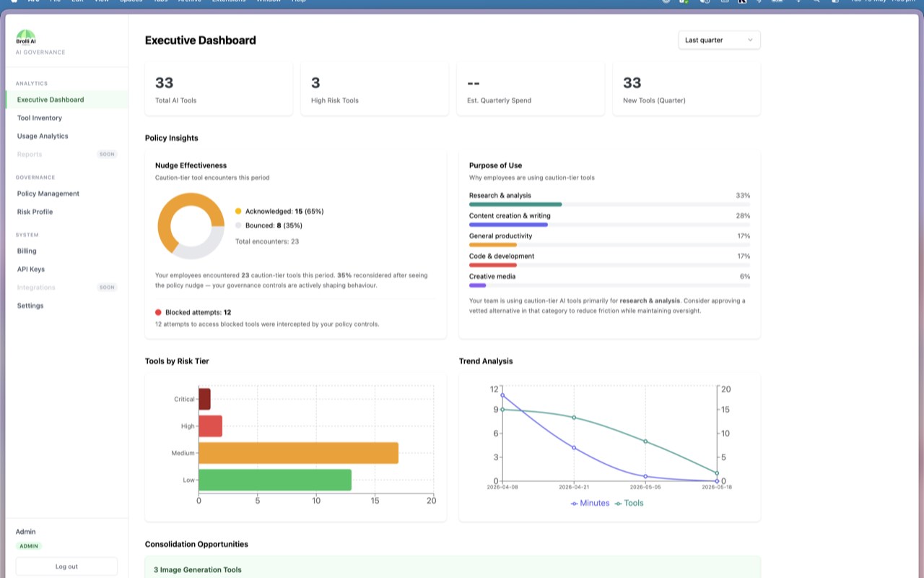Click the green ADMIN role badge
The image size is (924, 578).
[29, 546]
